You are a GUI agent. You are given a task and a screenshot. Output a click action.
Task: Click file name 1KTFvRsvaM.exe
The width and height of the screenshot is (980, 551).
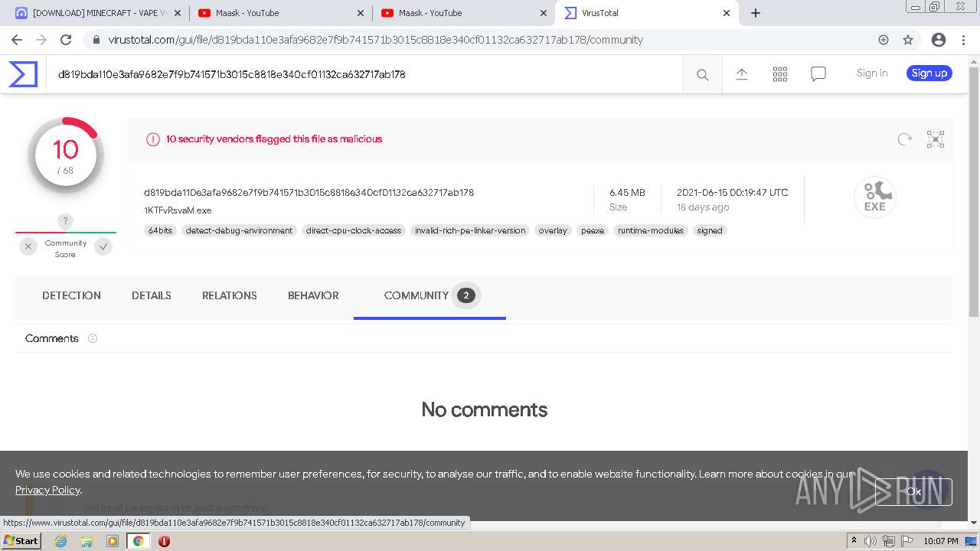pyautogui.click(x=178, y=210)
